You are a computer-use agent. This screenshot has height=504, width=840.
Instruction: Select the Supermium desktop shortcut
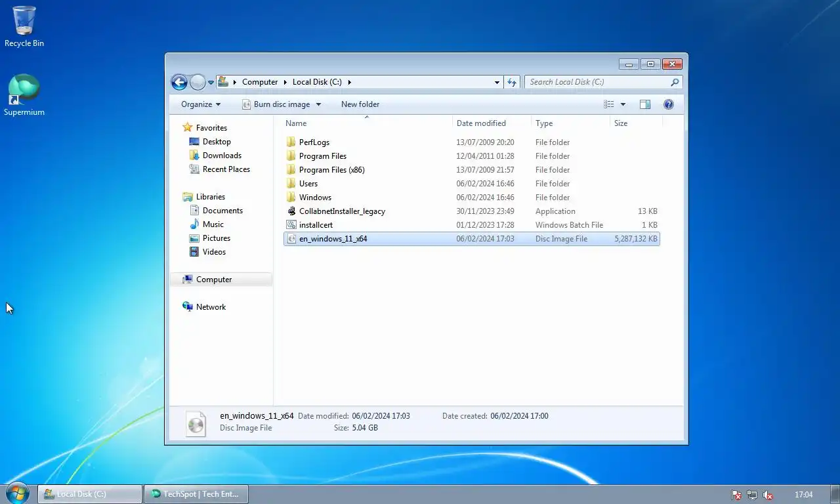point(24,96)
